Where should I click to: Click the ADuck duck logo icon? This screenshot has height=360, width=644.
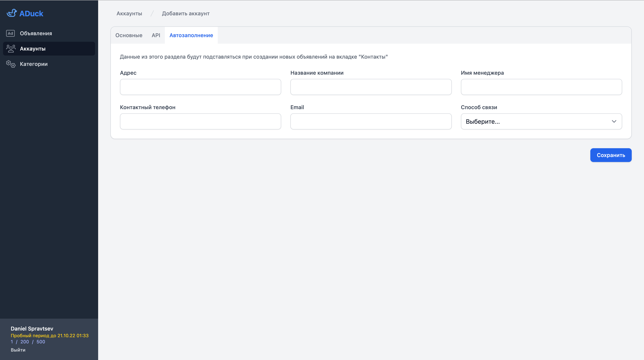coord(11,13)
